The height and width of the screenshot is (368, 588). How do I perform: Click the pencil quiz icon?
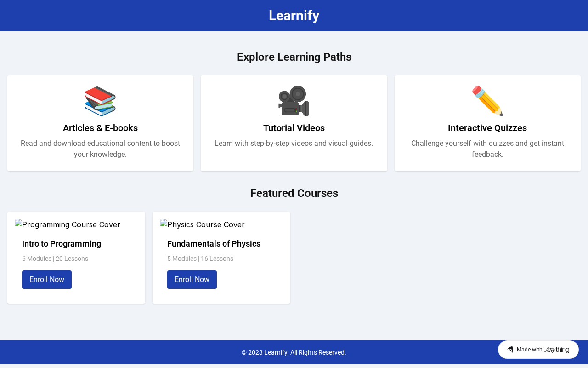[487, 101]
